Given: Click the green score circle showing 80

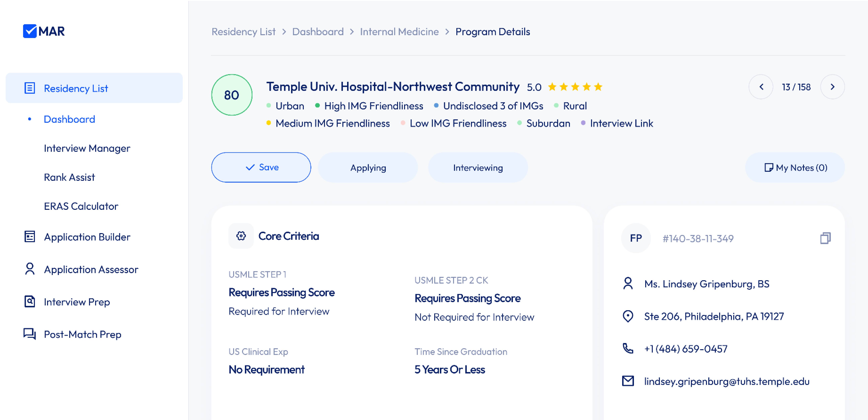Looking at the screenshot, I should (x=232, y=95).
